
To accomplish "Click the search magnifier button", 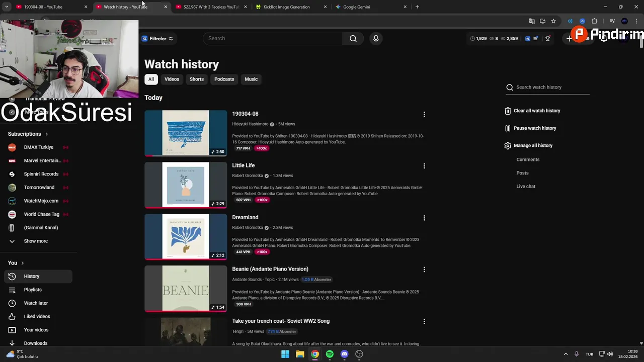I will pyautogui.click(x=353, y=39).
